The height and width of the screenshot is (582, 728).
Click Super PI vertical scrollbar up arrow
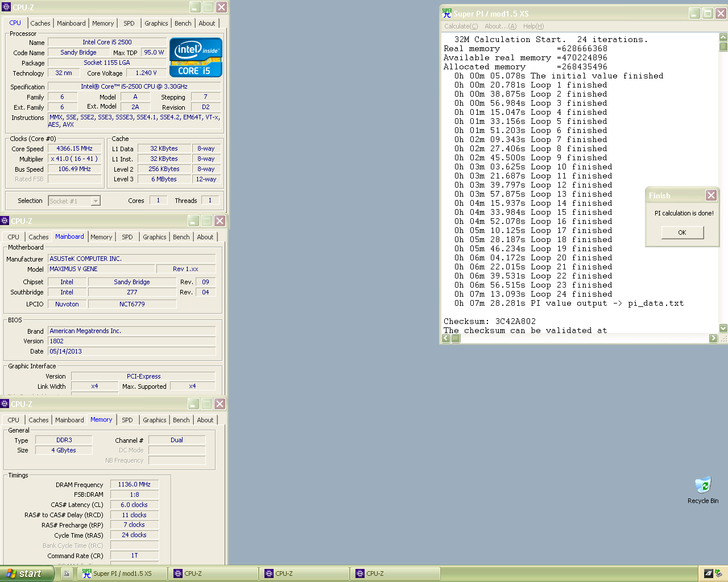[723, 37]
